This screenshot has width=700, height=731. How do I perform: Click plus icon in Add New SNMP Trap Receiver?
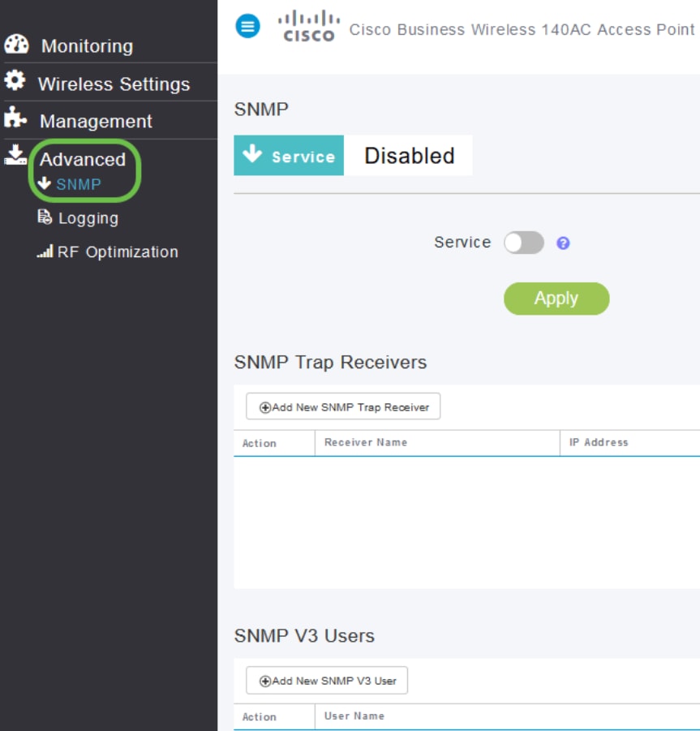click(264, 407)
